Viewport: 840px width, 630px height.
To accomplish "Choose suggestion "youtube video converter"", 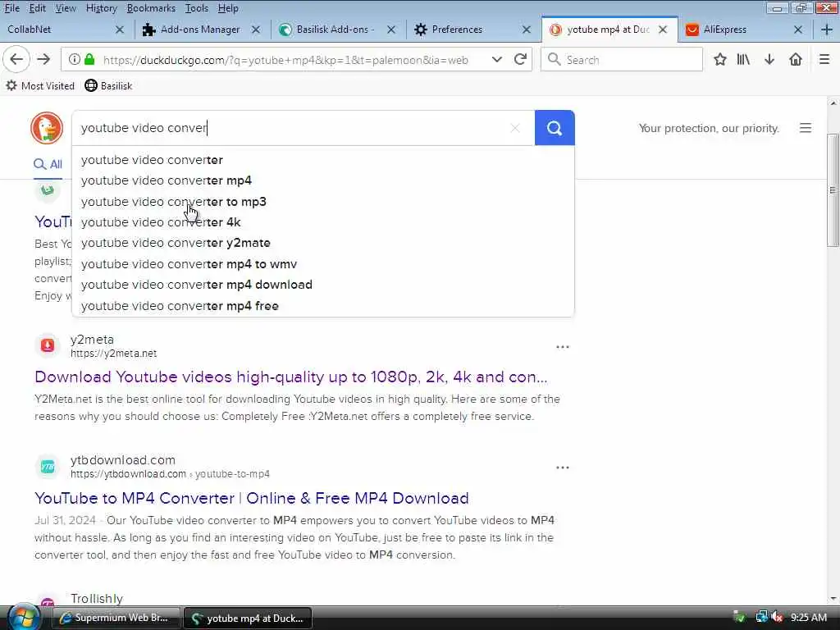I will (323, 160).
